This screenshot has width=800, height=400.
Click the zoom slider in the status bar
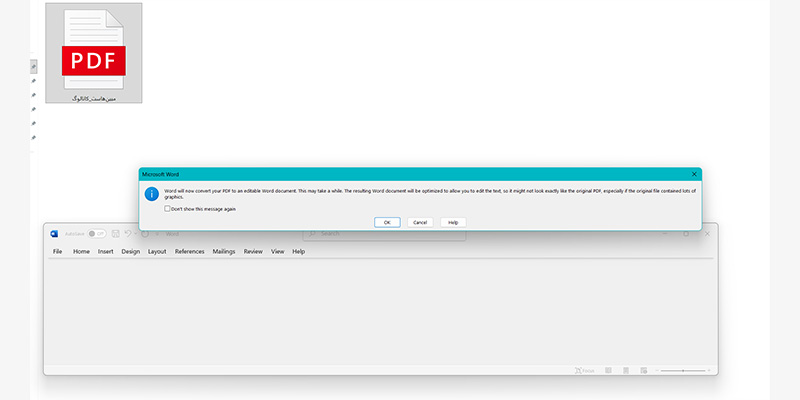point(682,370)
